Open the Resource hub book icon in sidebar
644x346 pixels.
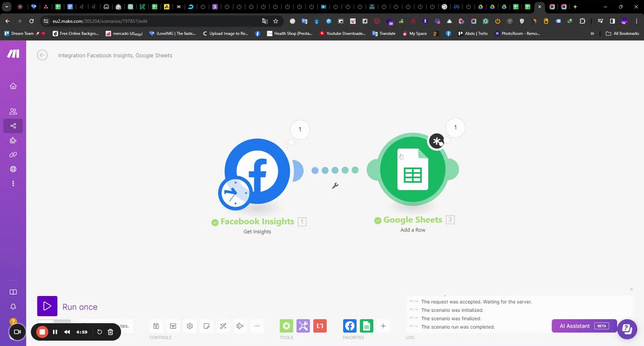click(13, 292)
